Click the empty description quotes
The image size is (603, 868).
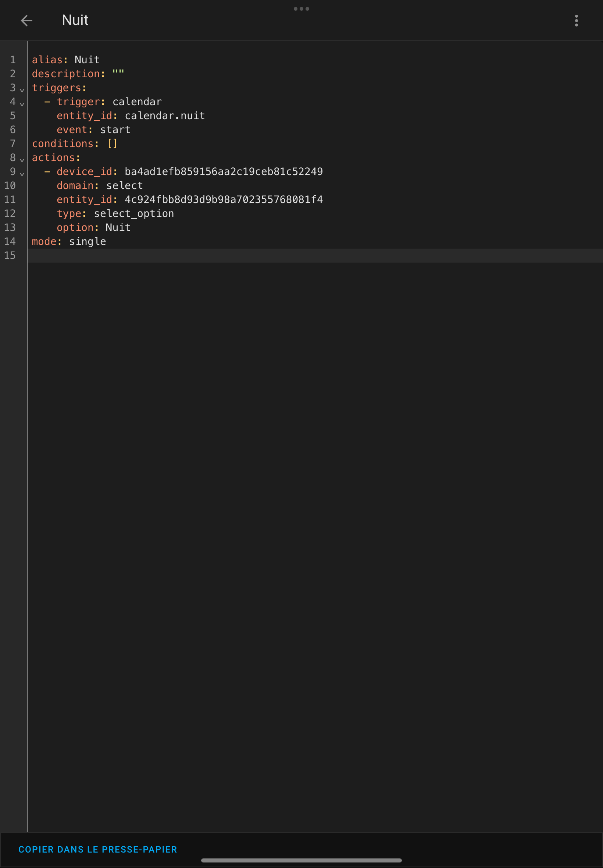coord(118,73)
